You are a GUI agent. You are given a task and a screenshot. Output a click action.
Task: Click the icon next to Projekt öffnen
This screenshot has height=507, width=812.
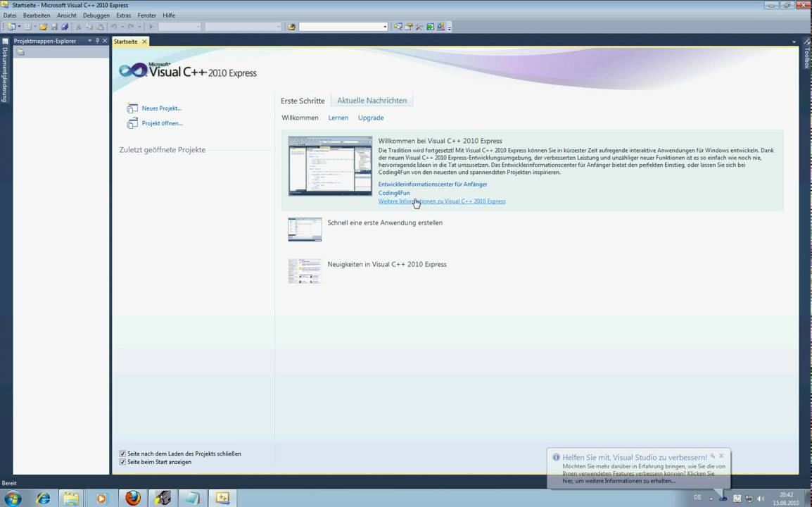tap(132, 123)
